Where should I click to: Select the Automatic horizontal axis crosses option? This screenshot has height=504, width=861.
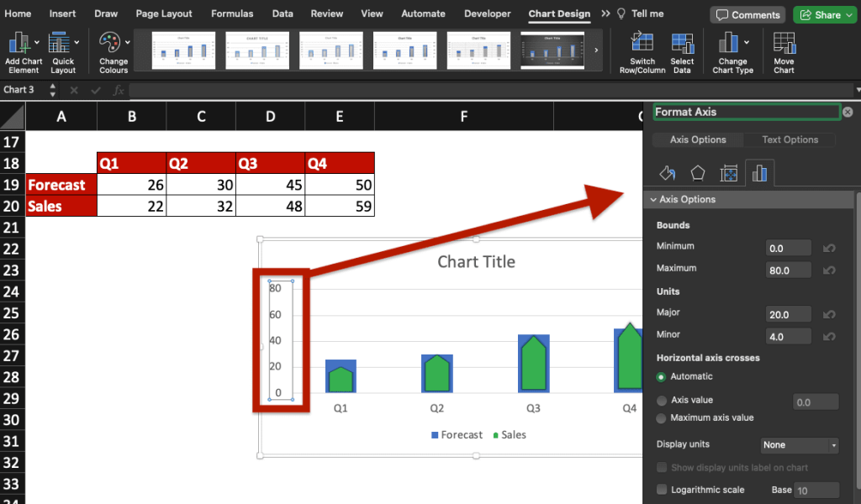(663, 376)
